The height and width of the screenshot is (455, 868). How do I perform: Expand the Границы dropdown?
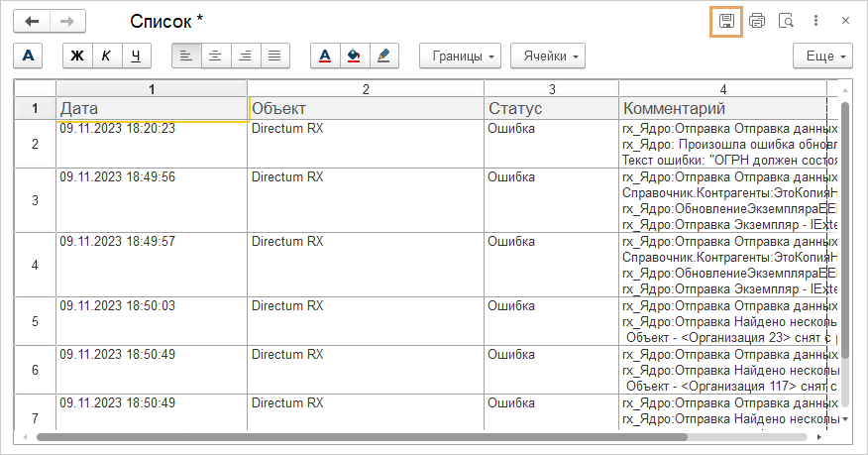click(x=461, y=56)
